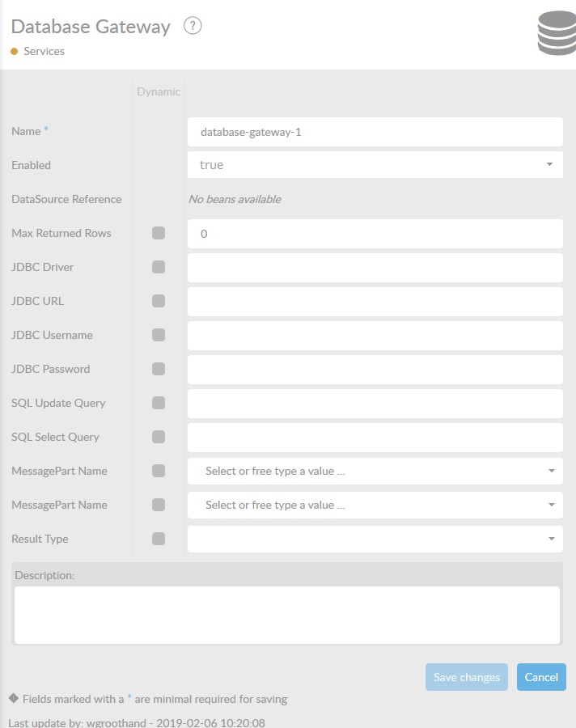576x728 pixels.
Task: Click the help question mark icon
Action: click(x=192, y=26)
